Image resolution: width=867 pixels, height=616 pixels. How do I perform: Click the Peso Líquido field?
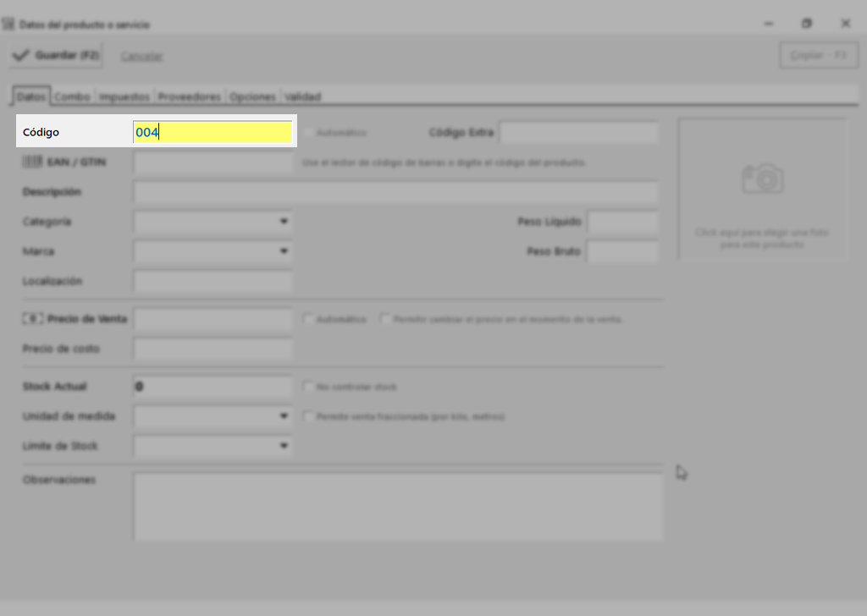[622, 222]
